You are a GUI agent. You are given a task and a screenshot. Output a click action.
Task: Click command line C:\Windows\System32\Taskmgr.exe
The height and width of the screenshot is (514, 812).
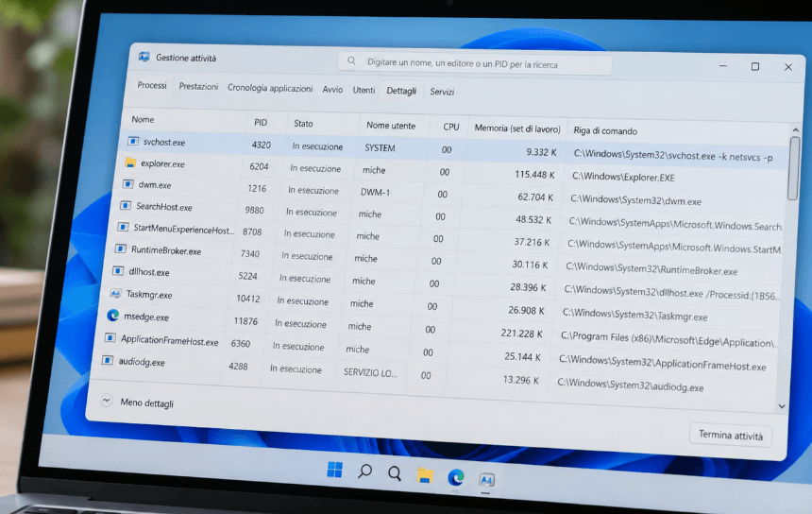634,316
